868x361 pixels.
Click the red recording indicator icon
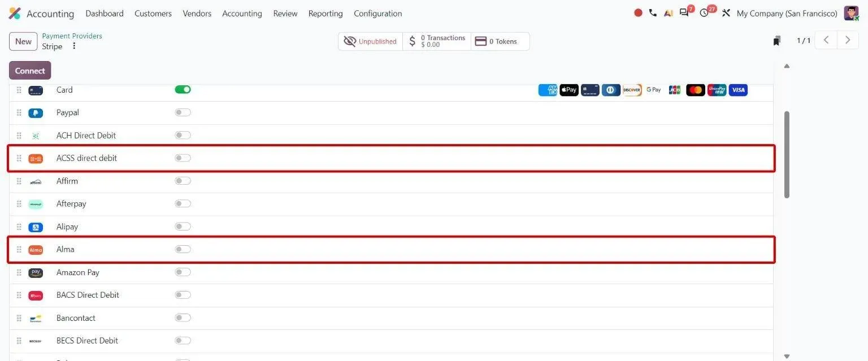coord(638,13)
